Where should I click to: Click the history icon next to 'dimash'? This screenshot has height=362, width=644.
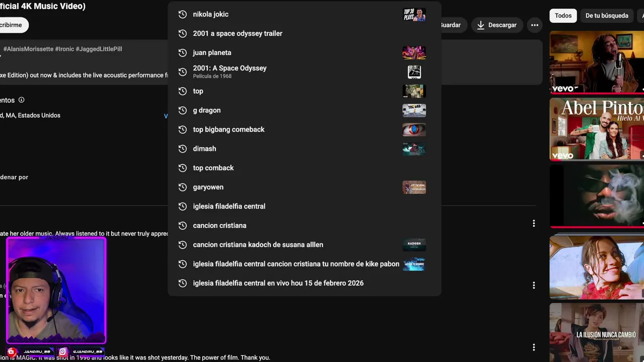[x=183, y=149]
